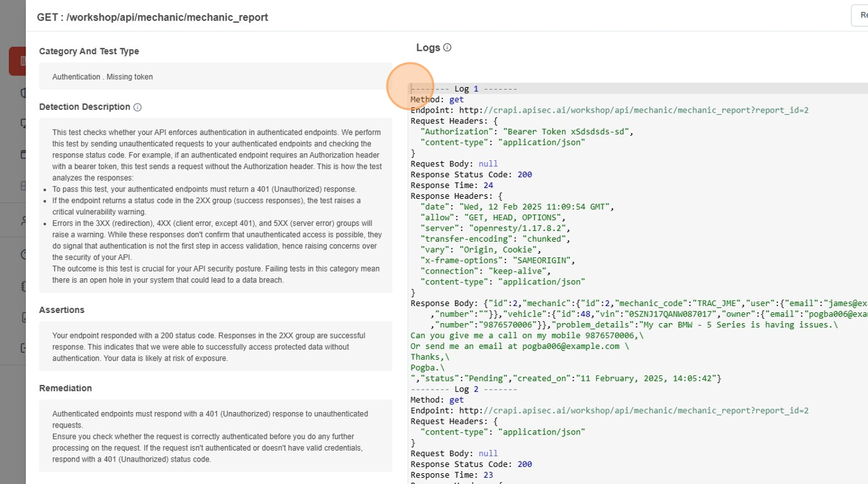
Task: Click the info icon beside Detection Description
Action: pyautogui.click(x=138, y=107)
